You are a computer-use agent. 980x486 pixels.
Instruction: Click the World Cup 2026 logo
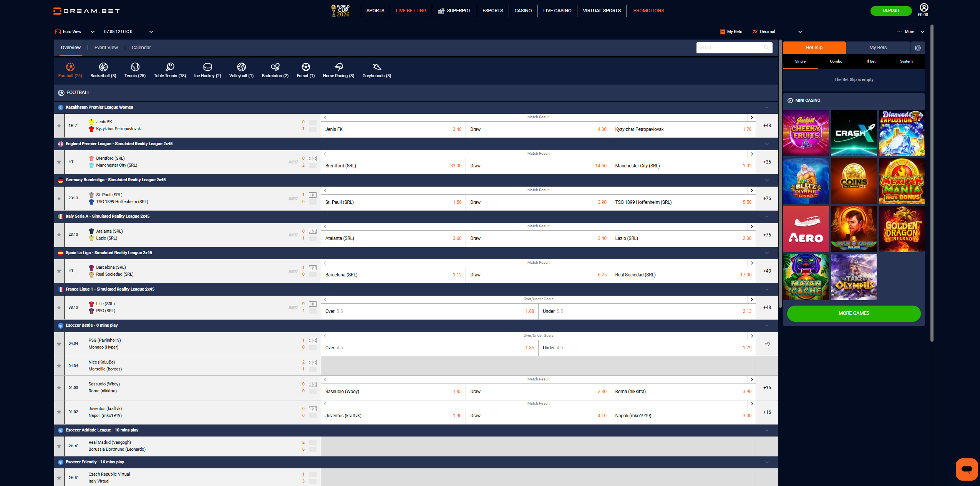point(340,11)
